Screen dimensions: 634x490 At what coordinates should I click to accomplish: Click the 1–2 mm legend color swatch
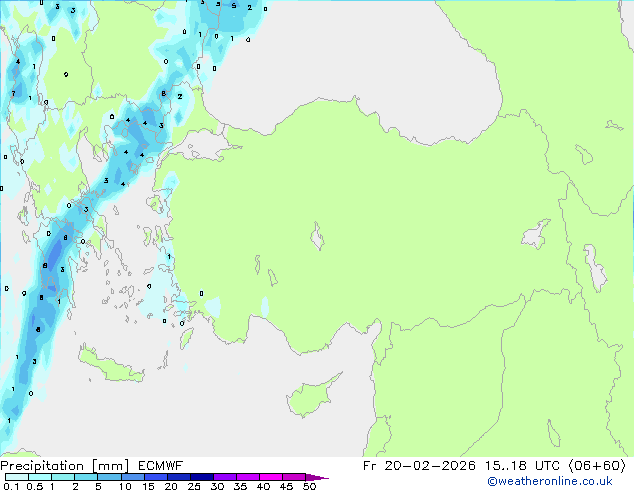pyautogui.click(x=63, y=477)
